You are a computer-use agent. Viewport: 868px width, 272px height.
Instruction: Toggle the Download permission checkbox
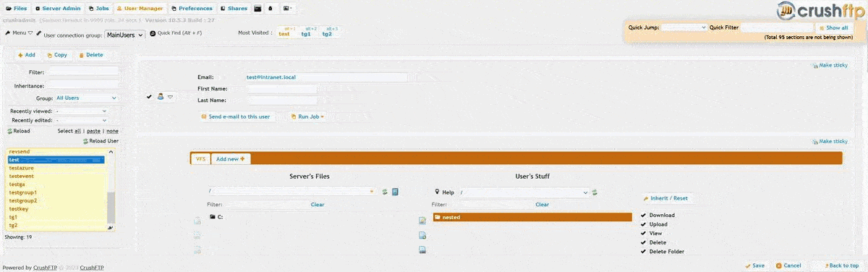[x=643, y=215]
